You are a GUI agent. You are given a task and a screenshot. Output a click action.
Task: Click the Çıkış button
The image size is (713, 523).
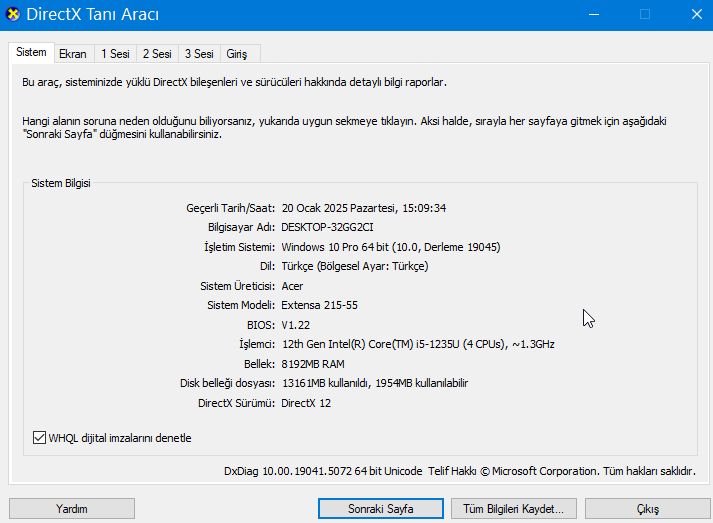click(648, 508)
